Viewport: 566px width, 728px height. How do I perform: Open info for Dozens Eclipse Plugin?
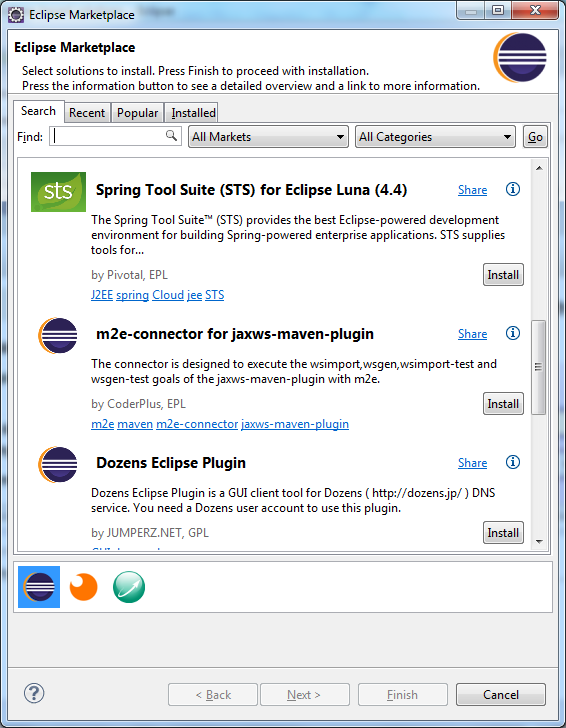pos(513,462)
